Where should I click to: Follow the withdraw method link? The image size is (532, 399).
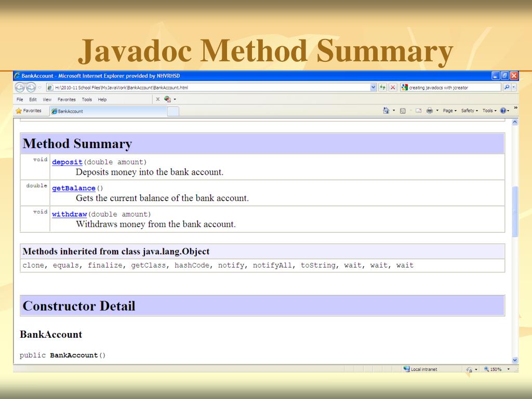[70, 215]
